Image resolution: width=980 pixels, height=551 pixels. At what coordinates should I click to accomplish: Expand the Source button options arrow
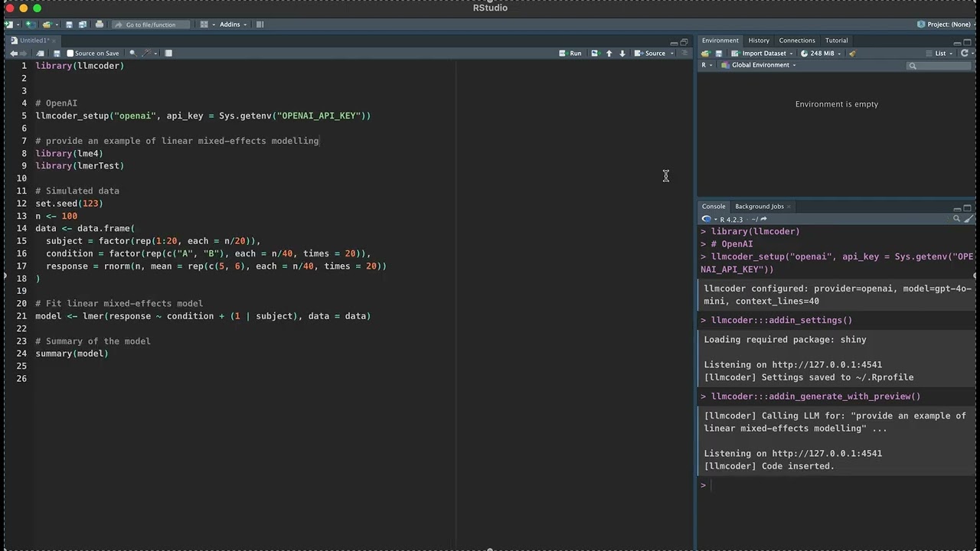coord(672,54)
